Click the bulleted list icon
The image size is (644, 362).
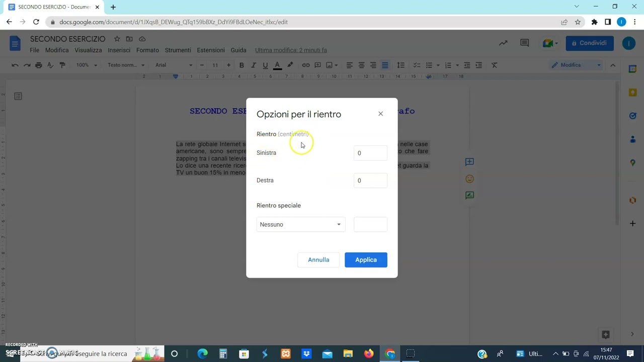click(x=429, y=65)
